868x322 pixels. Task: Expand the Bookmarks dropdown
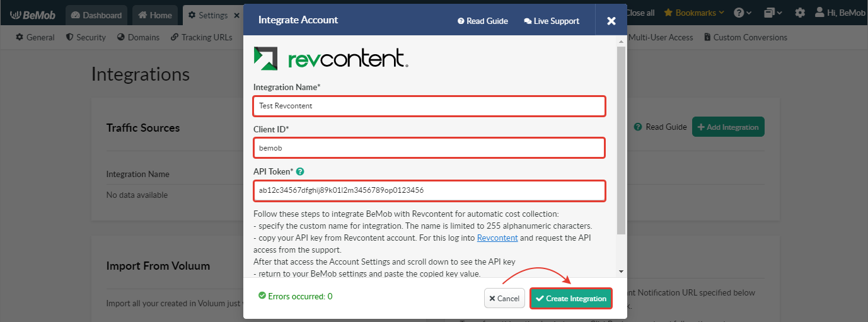click(694, 13)
